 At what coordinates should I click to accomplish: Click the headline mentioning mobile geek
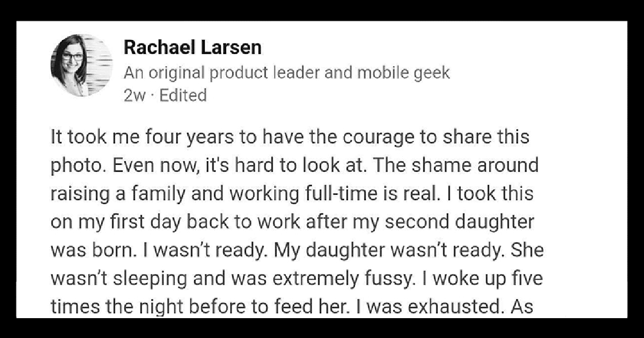coord(287,73)
